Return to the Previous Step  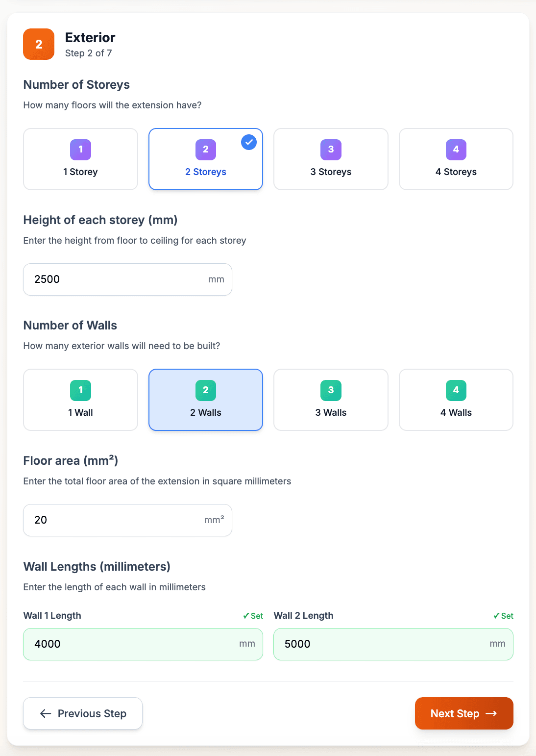[83, 713]
